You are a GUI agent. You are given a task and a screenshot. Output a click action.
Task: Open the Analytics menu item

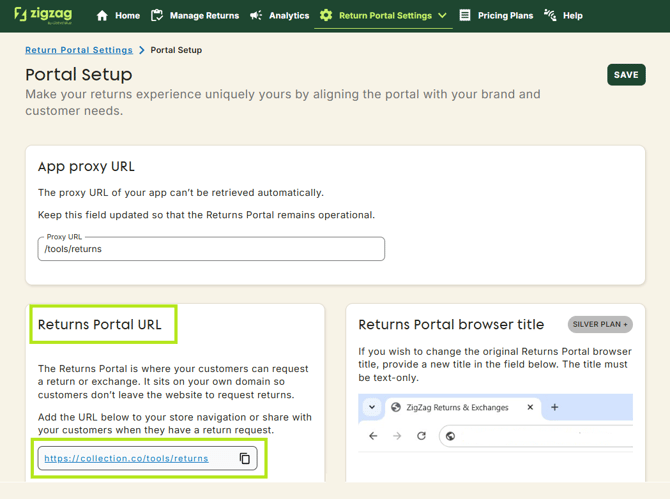click(x=289, y=16)
